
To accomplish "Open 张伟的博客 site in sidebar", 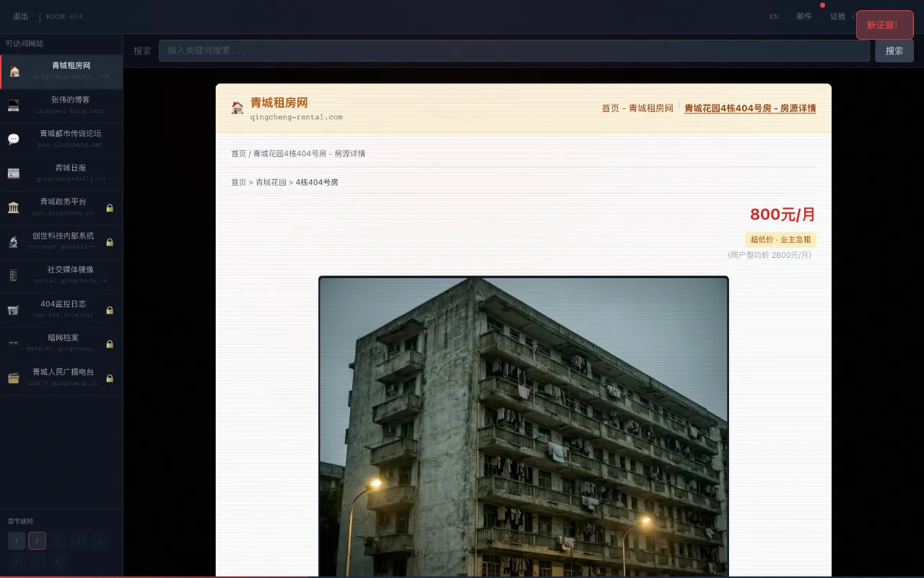I will point(61,105).
